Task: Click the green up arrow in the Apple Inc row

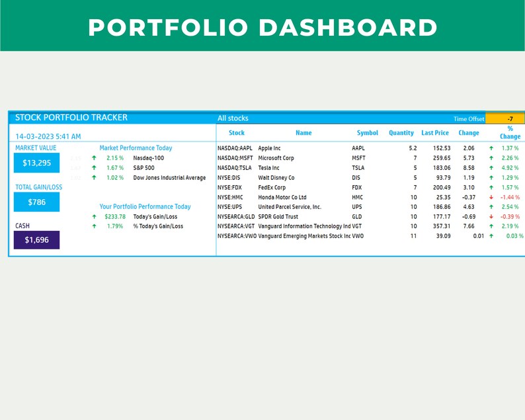Action: click(x=491, y=148)
